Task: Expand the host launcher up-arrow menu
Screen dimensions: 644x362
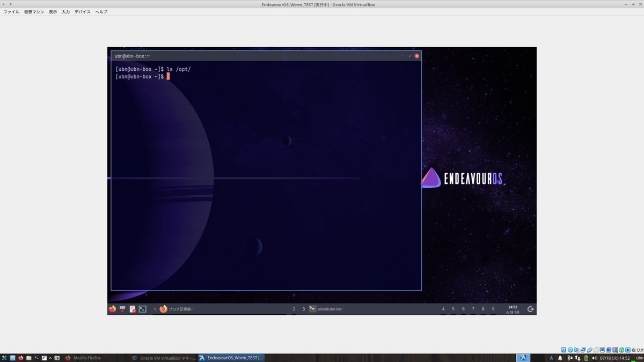Action: pyautogui.click(x=50, y=358)
